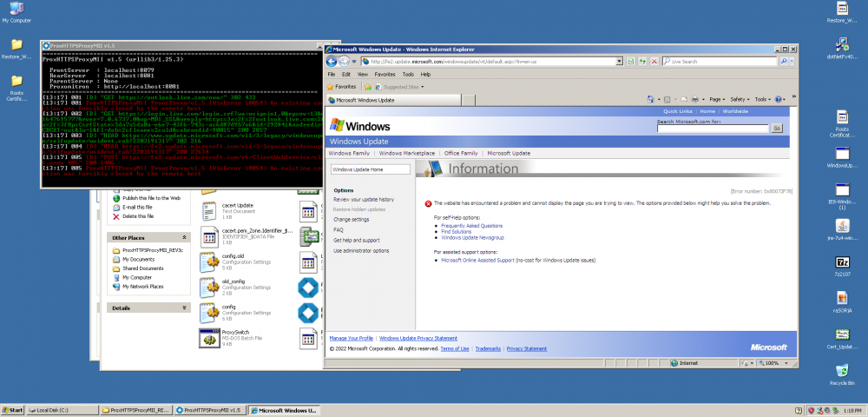868x417 pixels.
Task: Click the Internet Explorer Back button
Action: click(x=333, y=62)
